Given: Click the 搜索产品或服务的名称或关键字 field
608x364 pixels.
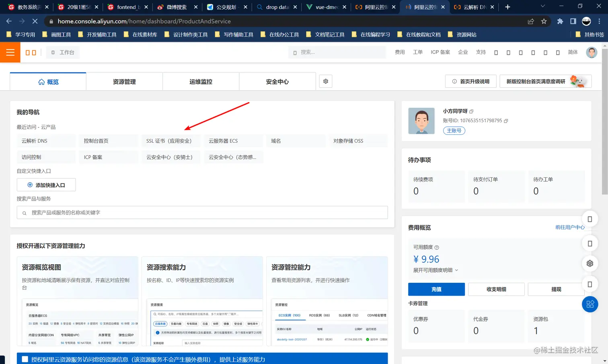Looking at the screenshot, I should pos(202,212).
